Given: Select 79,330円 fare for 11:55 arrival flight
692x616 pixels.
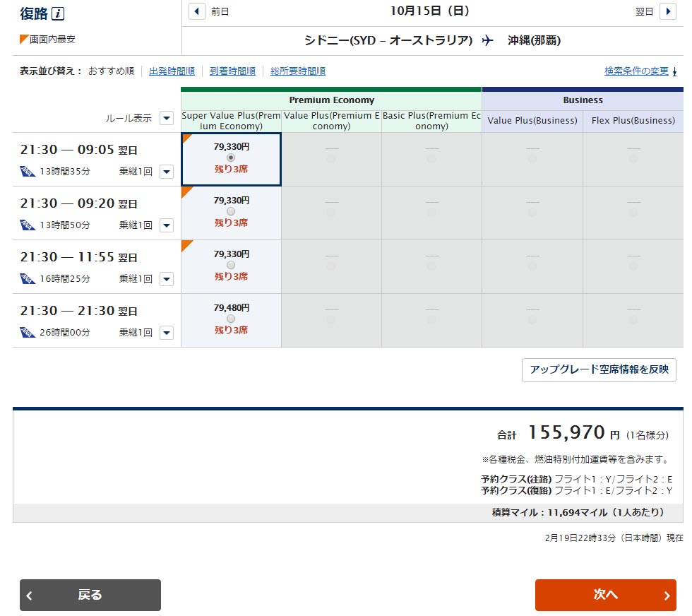Looking at the screenshot, I should click(x=231, y=265).
